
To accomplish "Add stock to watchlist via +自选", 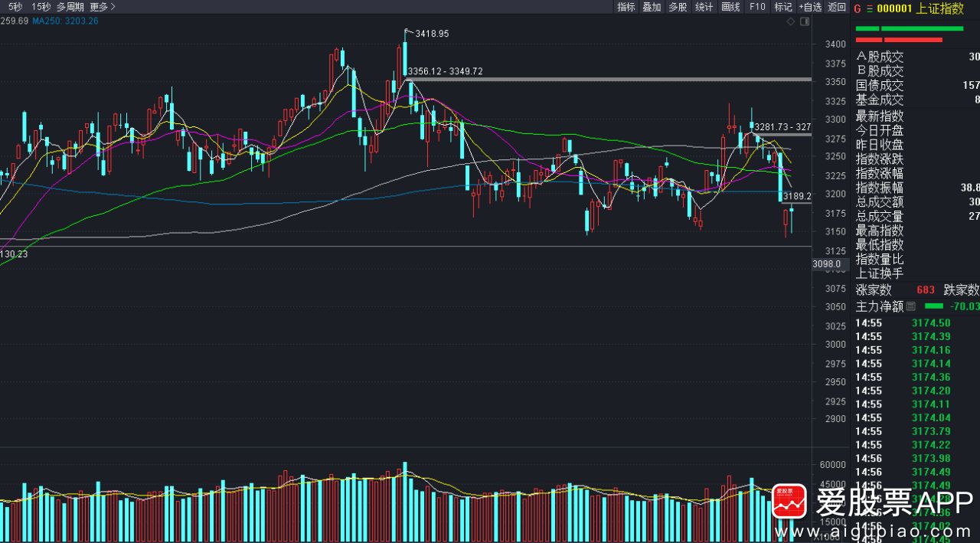I will pos(810,7).
